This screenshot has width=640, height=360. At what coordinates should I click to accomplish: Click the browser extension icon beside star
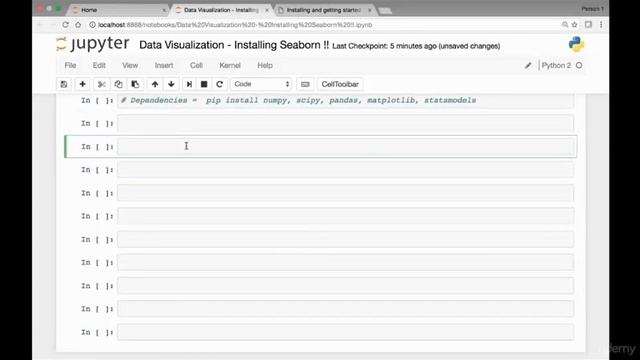[x=588, y=24]
